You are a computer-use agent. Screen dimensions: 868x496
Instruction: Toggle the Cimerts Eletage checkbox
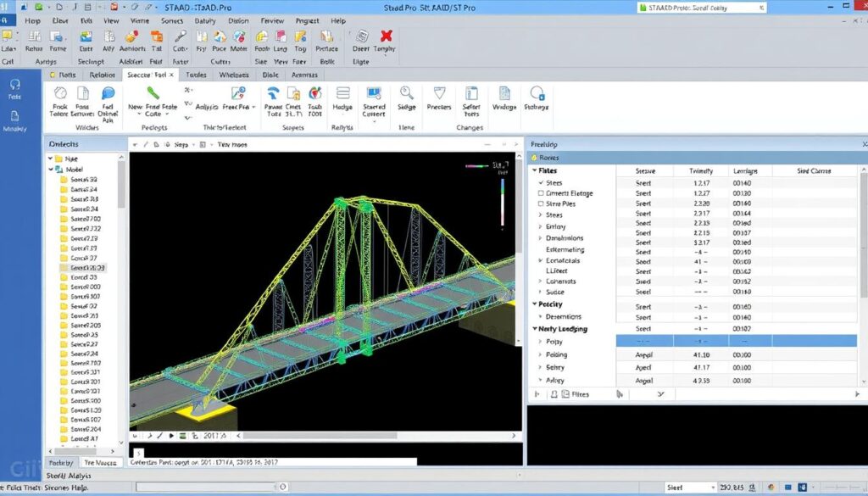tap(541, 193)
